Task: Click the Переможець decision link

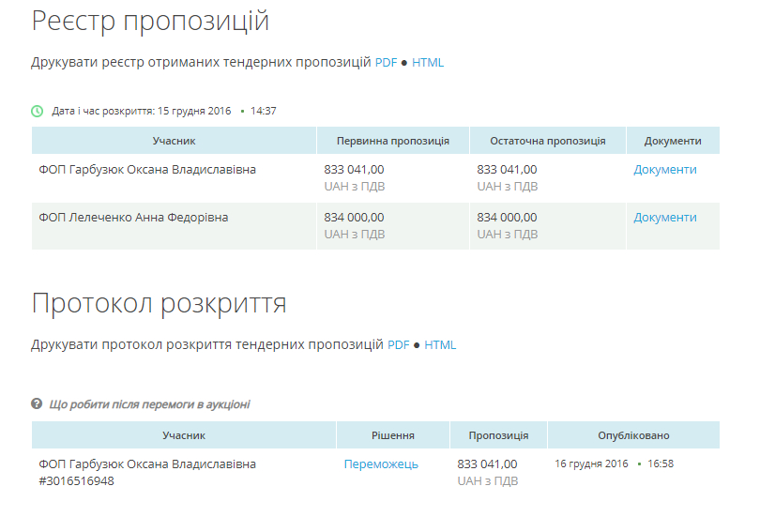Action: [x=381, y=464]
